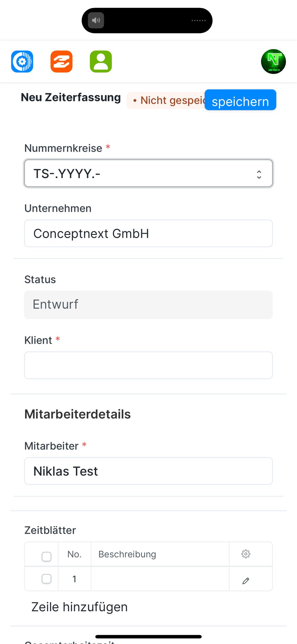
Task: Click the speichern button
Action: 240,101
